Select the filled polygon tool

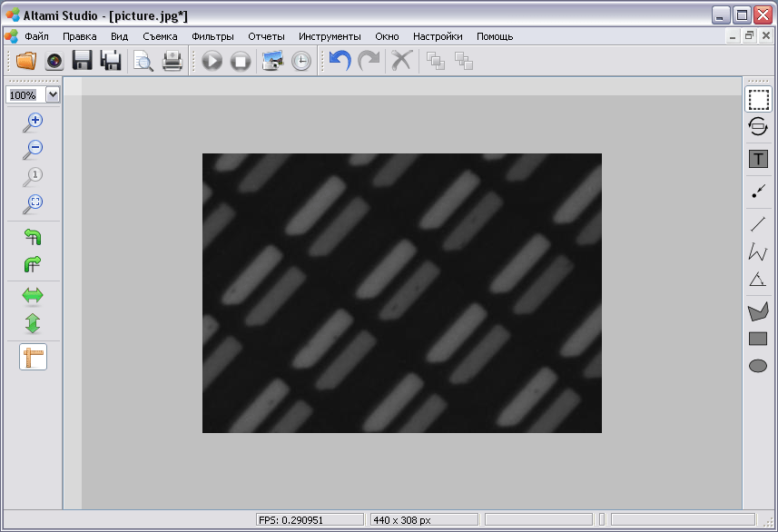tap(758, 311)
